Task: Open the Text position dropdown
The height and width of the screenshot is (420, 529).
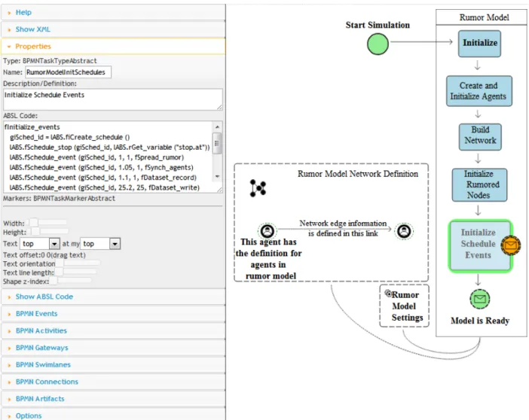Action: click(x=40, y=243)
